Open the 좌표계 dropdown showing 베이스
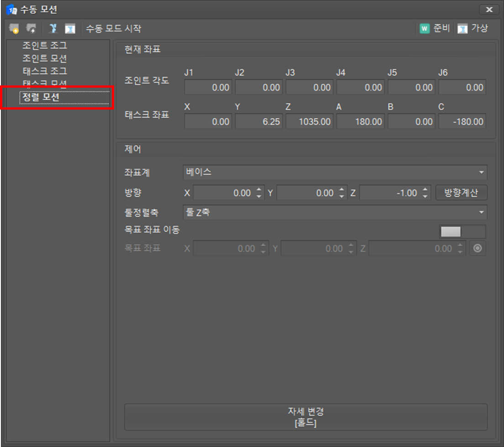The height and width of the screenshot is (447, 504). tap(335, 173)
